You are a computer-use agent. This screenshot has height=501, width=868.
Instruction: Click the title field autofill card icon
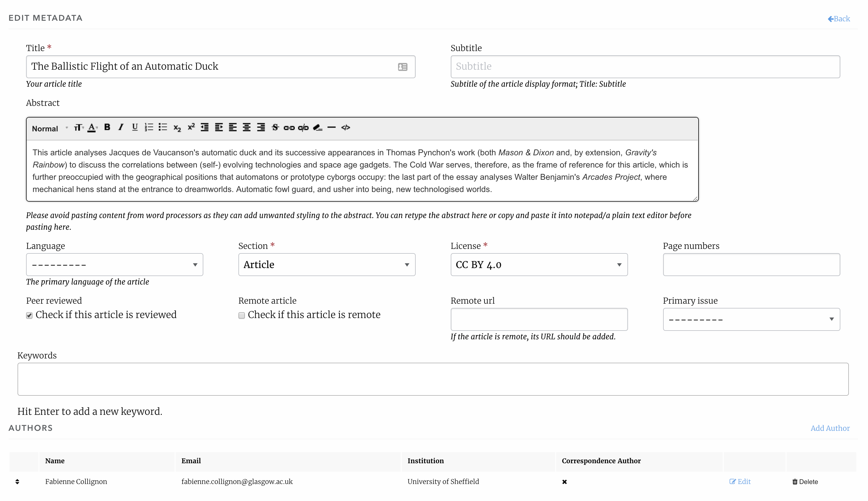tap(403, 67)
